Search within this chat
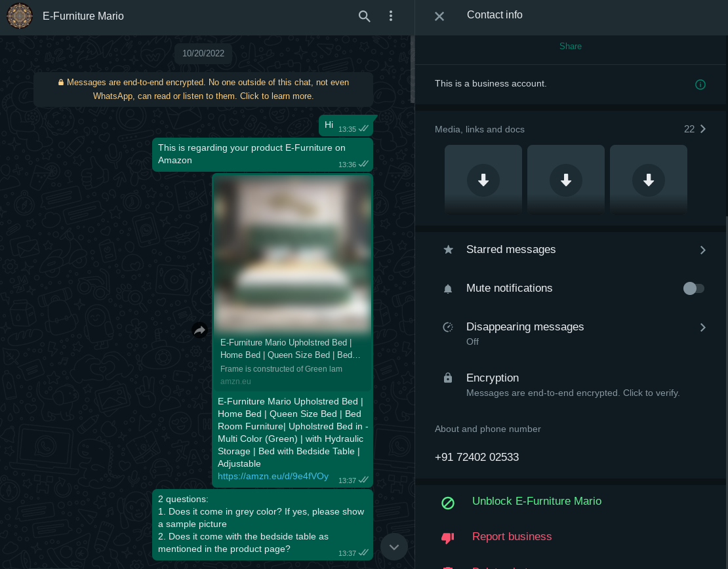 pyautogui.click(x=365, y=16)
